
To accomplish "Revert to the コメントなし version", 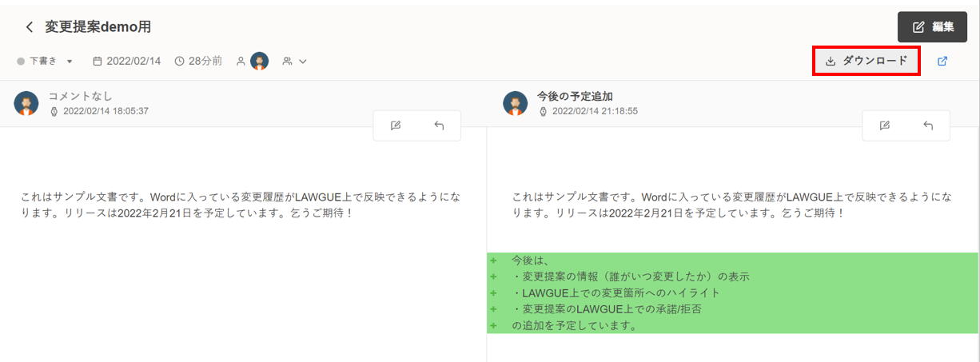I will click(439, 125).
